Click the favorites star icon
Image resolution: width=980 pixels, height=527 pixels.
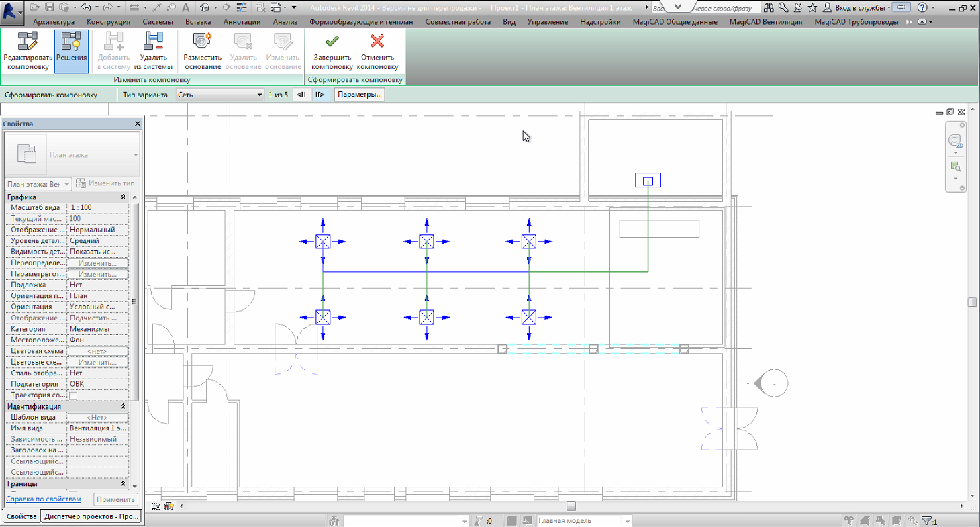pos(812,7)
